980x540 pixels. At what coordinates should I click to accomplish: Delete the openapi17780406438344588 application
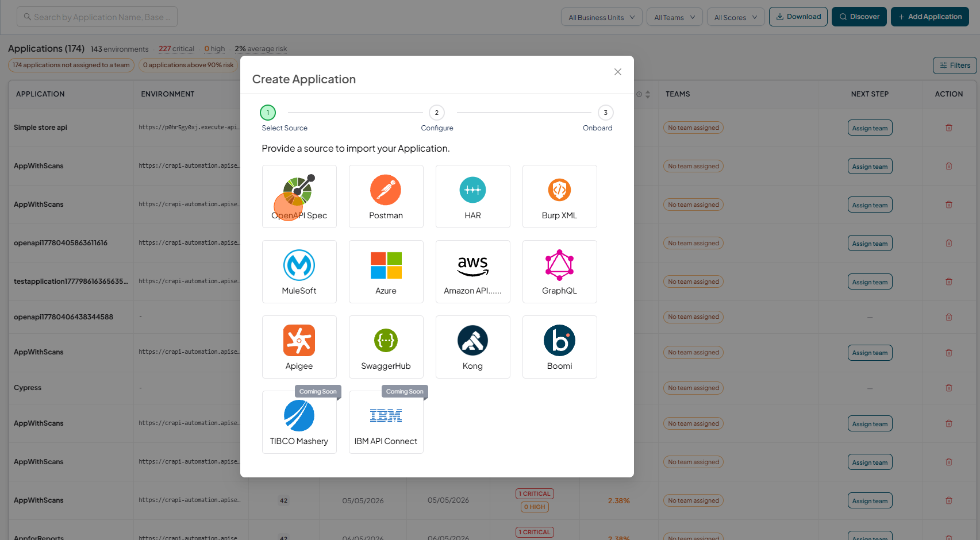[949, 317]
